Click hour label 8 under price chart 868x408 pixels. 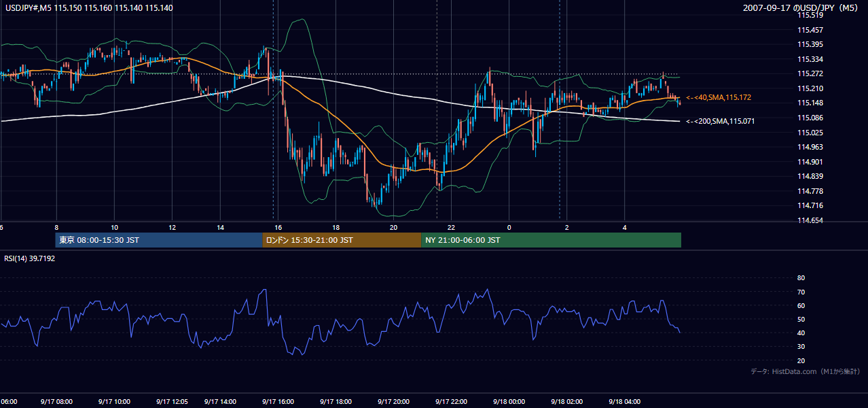[x=56, y=227]
